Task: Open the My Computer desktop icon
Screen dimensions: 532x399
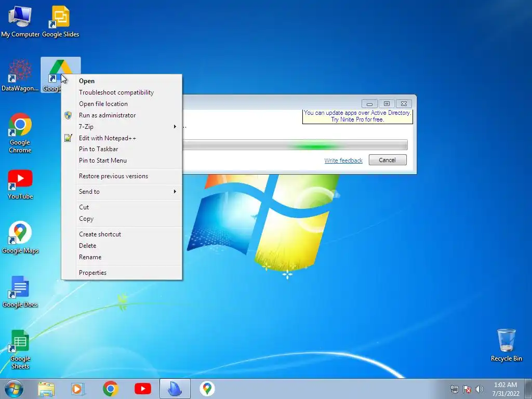Action: 20,21
